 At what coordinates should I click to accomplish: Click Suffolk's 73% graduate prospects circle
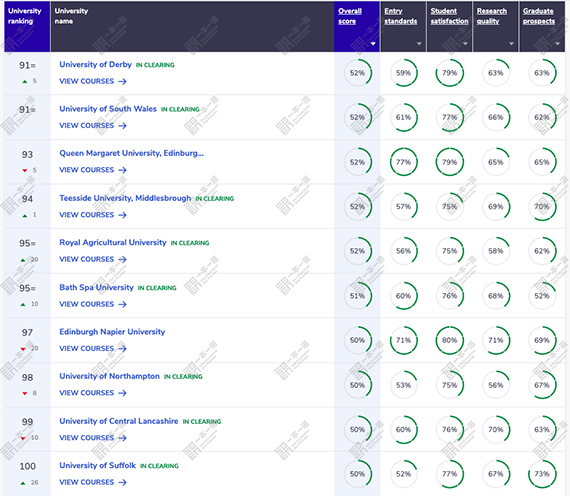542,474
